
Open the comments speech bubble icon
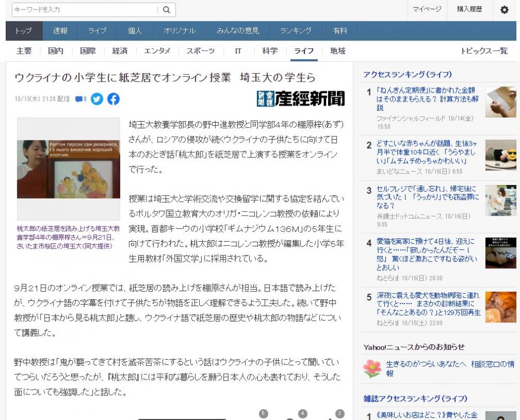point(81,99)
